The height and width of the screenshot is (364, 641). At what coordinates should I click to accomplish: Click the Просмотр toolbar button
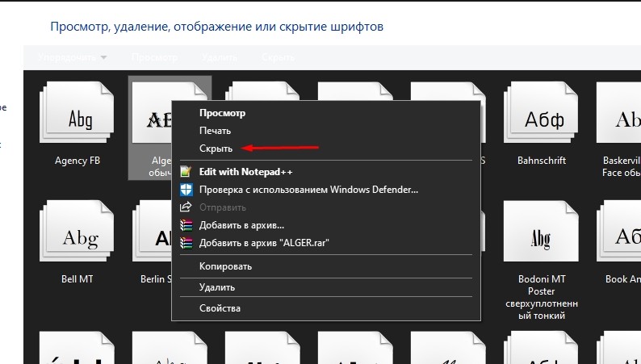pyautogui.click(x=154, y=57)
